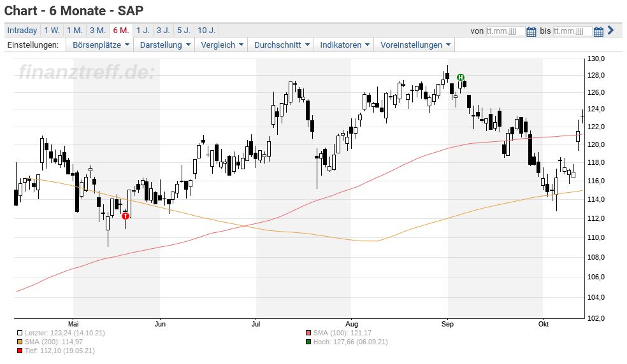Select the 1 M. time range
The height and width of the screenshot is (364, 627).
tap(75, 31)
